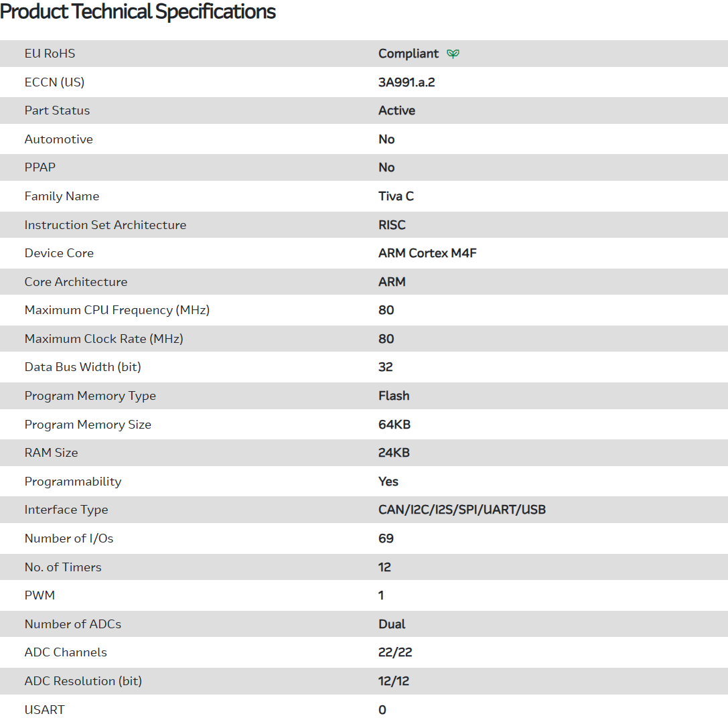Click the Number of I/Os value 69
The width and height of the screenshot is (728, 722).
(x=386, y=538)
